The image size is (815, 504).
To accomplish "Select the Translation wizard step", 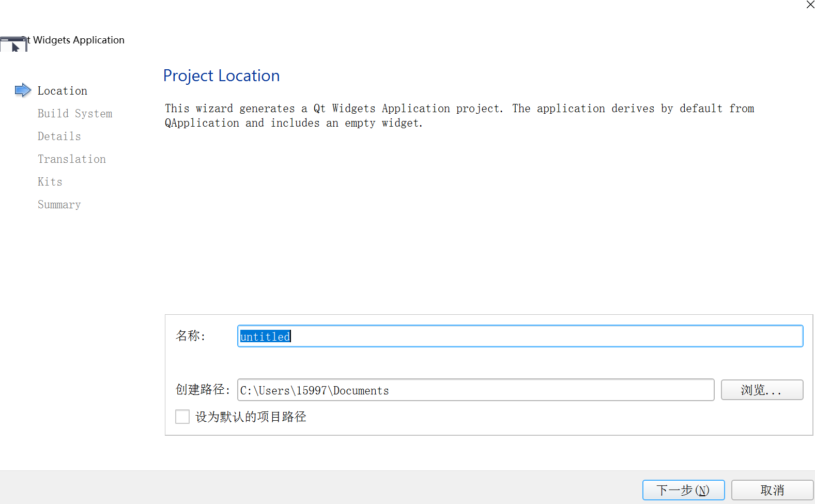I will click(x=72, y=159).
